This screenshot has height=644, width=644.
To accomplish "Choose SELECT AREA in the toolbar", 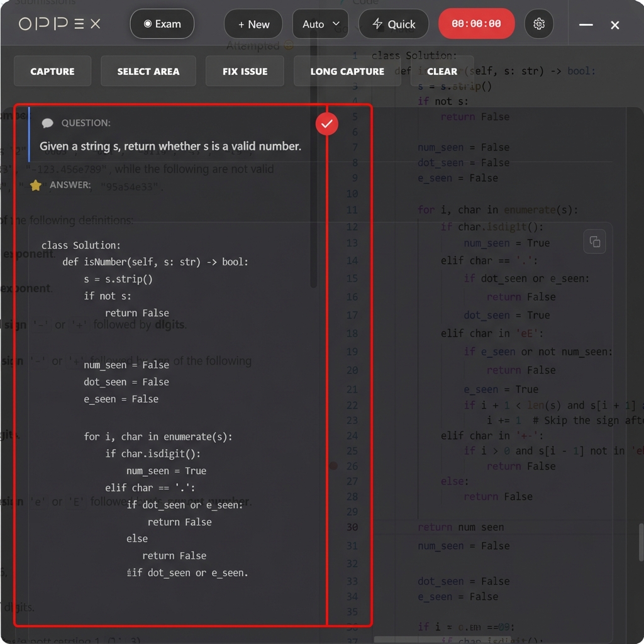I will click(148, 71).
